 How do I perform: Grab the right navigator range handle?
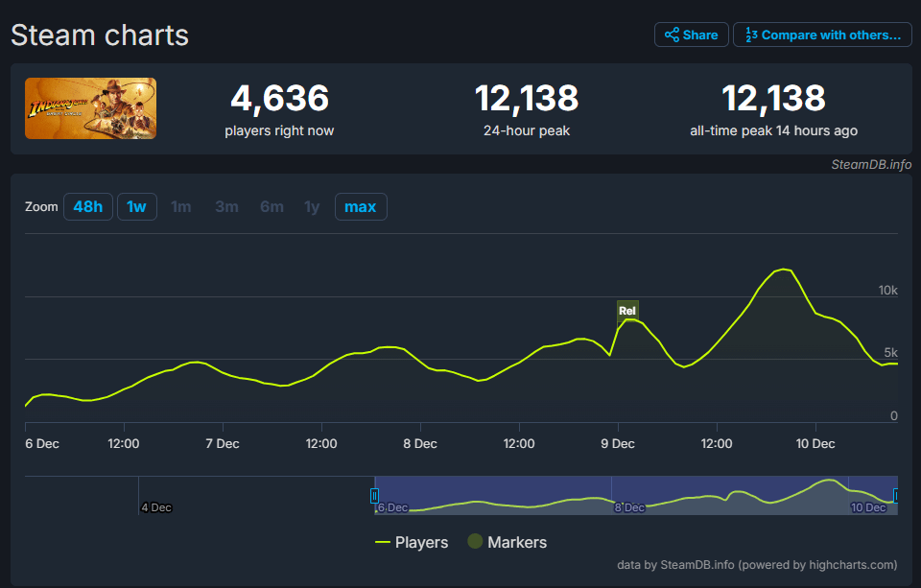[896, 496]
